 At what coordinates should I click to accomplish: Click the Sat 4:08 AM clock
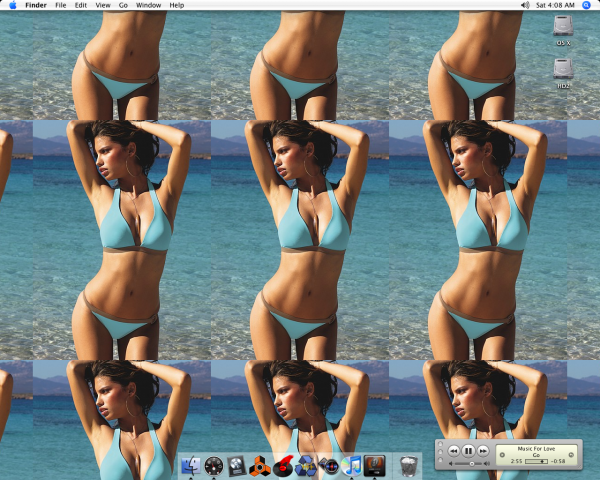[x=555, y=5]
